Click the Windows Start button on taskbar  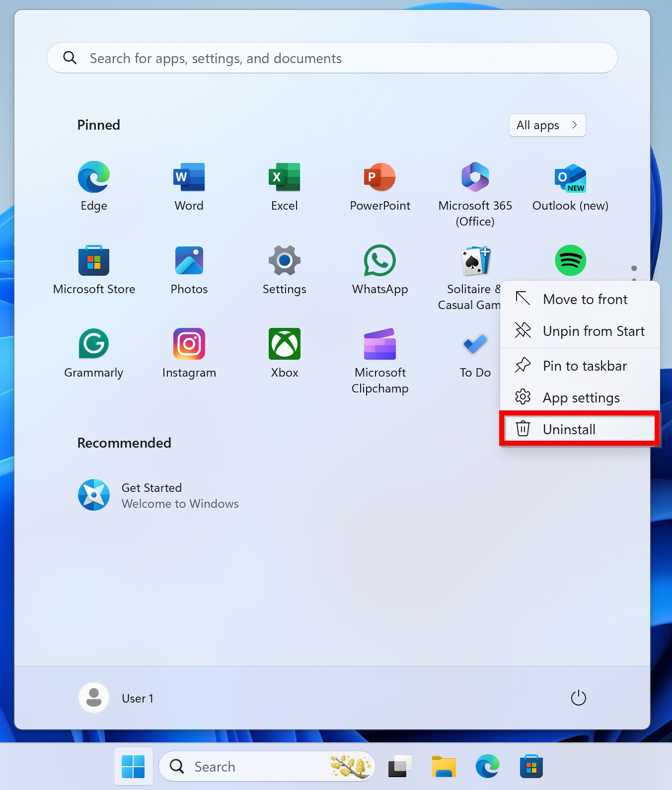point(133,767)
